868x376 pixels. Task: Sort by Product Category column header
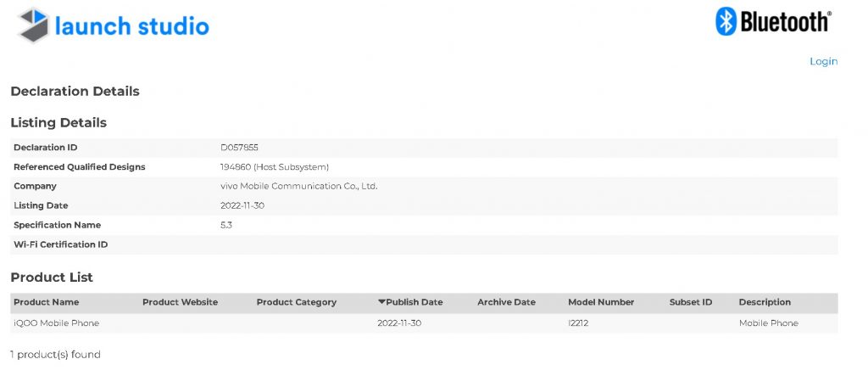pyautogui.click(x=296, y=302)
